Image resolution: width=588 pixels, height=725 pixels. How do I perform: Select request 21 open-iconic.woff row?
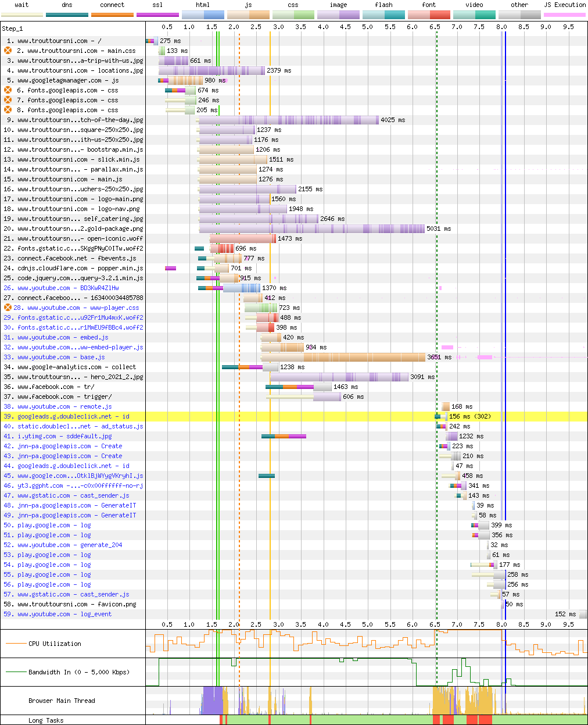73,238
